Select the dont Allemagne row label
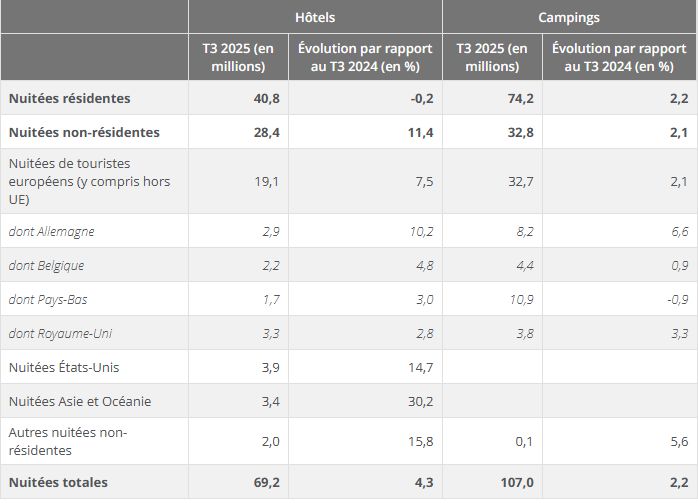The width and height of the screenshot is (698, 503). (x=51, y=231)
